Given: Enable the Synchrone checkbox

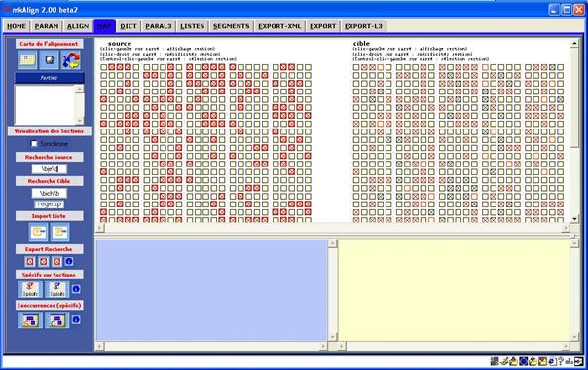Looking at the screenshot, I should pos(34,144).
